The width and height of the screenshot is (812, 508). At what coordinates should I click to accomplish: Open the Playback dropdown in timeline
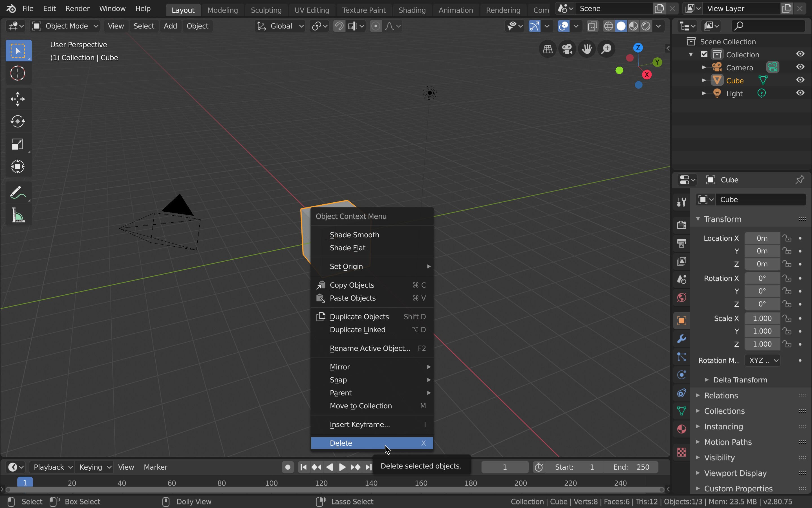tap(52, 467)
